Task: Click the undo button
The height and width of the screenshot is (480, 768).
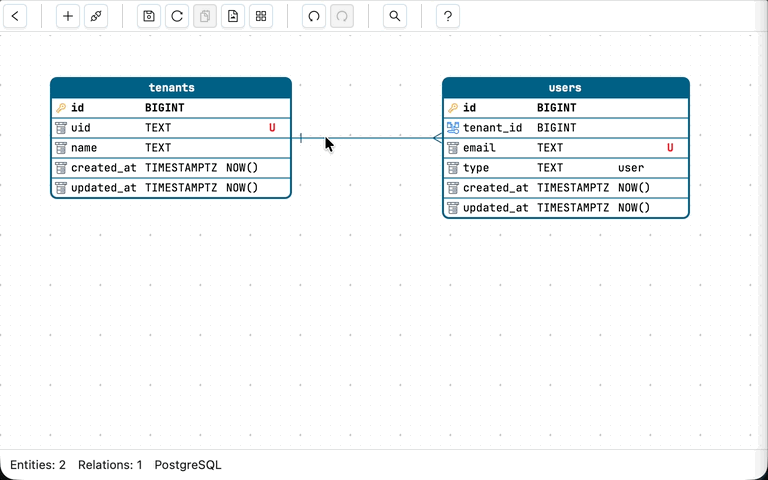Action: point(314,16)
